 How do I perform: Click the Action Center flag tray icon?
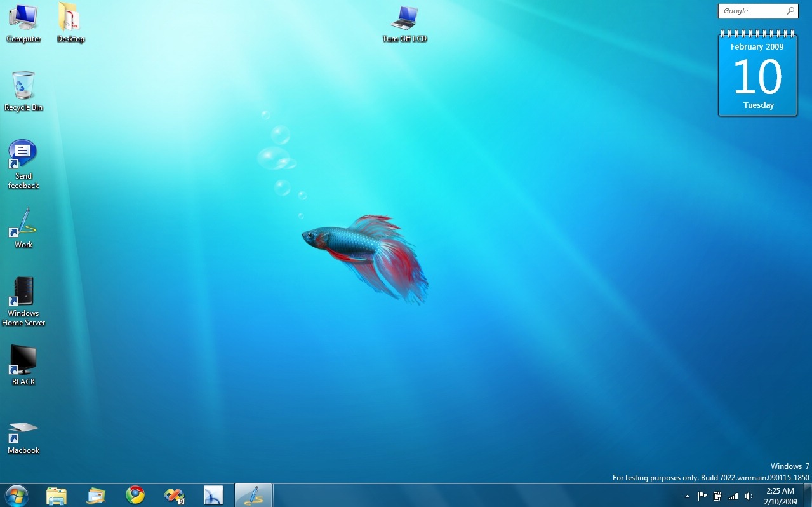tap(702, 496)
